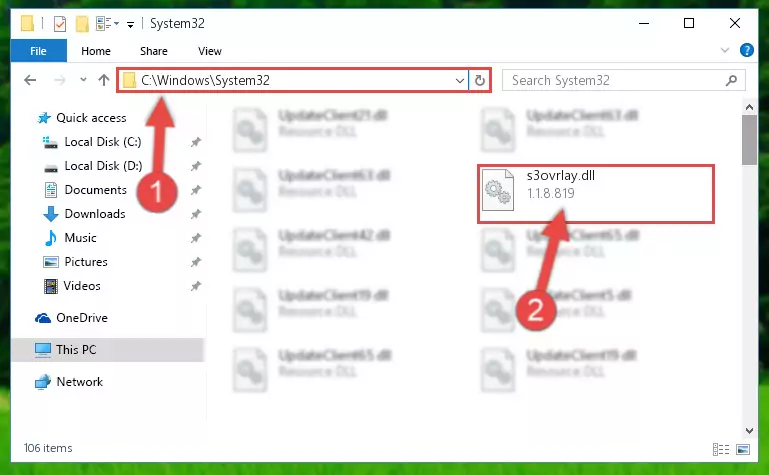Switch to details view layout
Screen dimensions: 769x475
720,449
